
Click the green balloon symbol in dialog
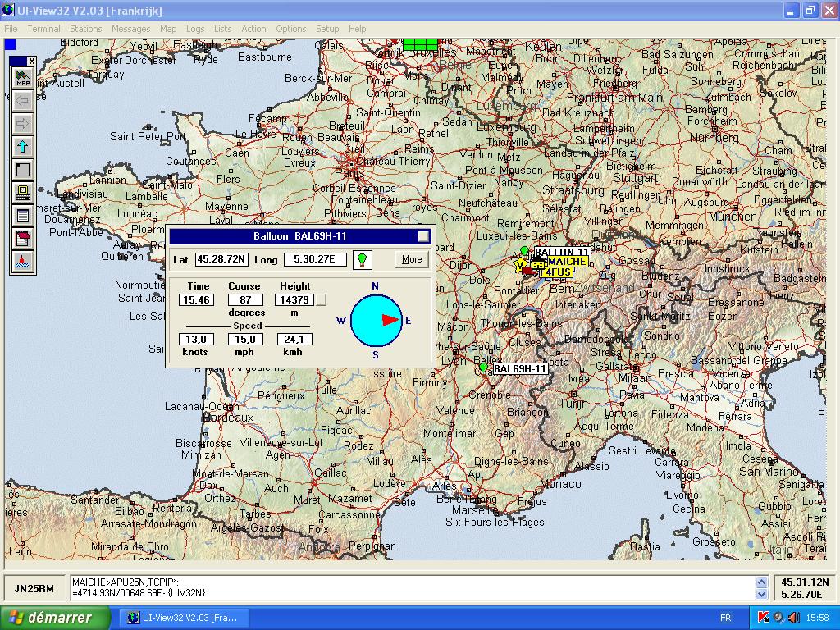pos(362,259)
